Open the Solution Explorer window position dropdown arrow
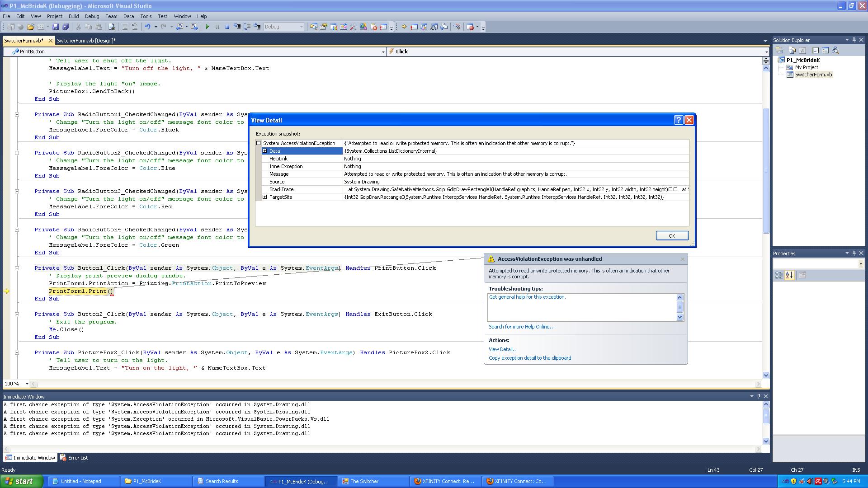Screen dimensions: 868x488 tap(847, 40)
